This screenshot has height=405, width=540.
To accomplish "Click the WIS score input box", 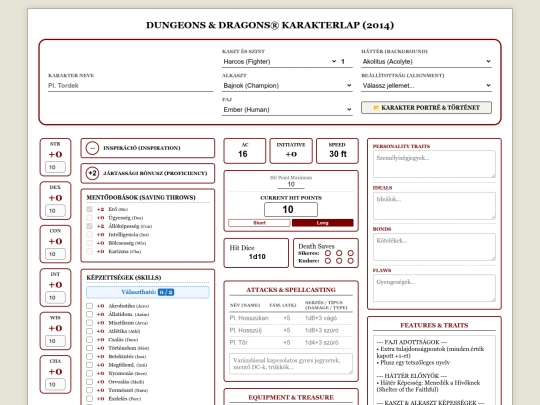I will [x=55, y=341].
